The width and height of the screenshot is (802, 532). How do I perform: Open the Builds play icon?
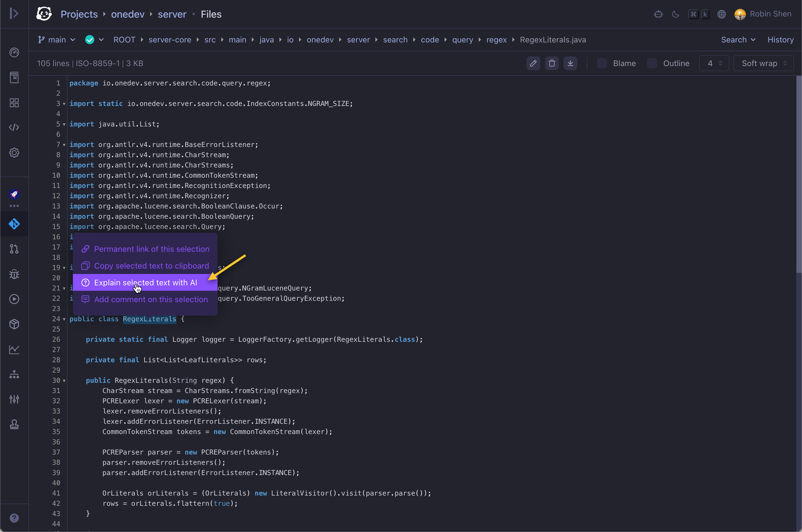coord(14,299)
